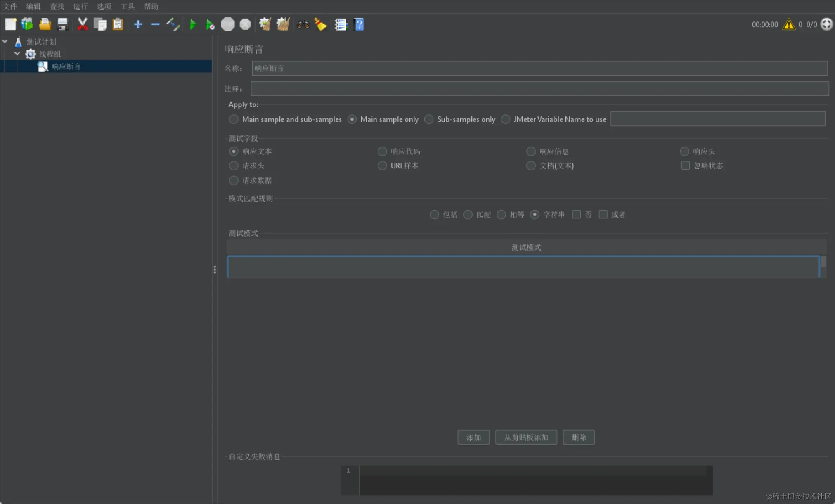Click the Clear All broom icon
This screenshot has height=504, width=835.
[283, 24]
